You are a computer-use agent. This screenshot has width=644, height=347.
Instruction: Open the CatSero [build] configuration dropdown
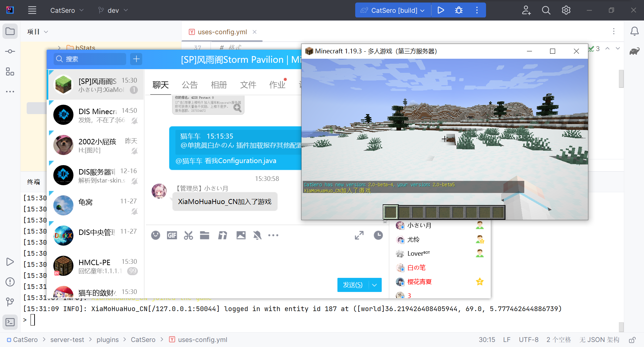point(393,10)
